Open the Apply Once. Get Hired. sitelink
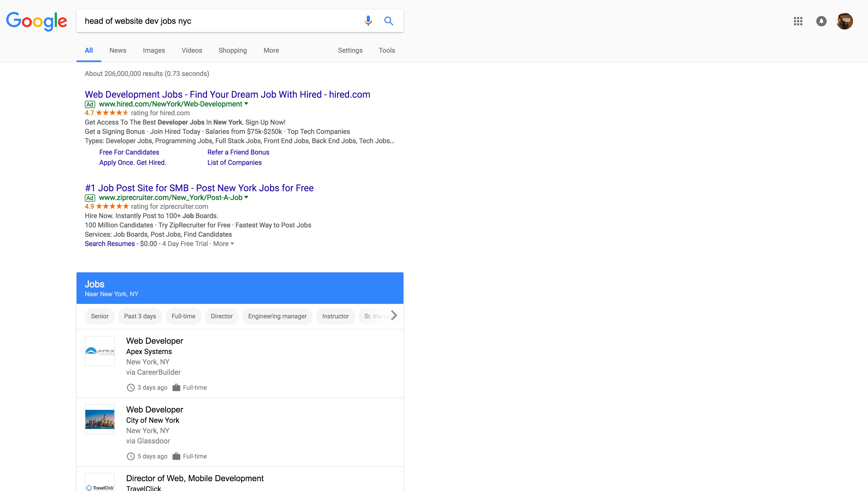 [x=133, y=163]
